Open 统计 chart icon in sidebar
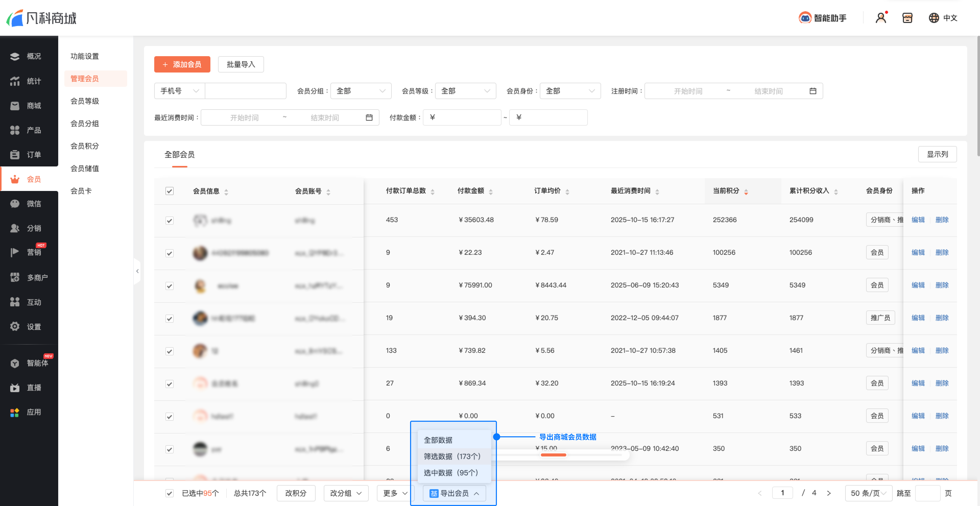The image size is (980, 506). [x=15, y=81]
